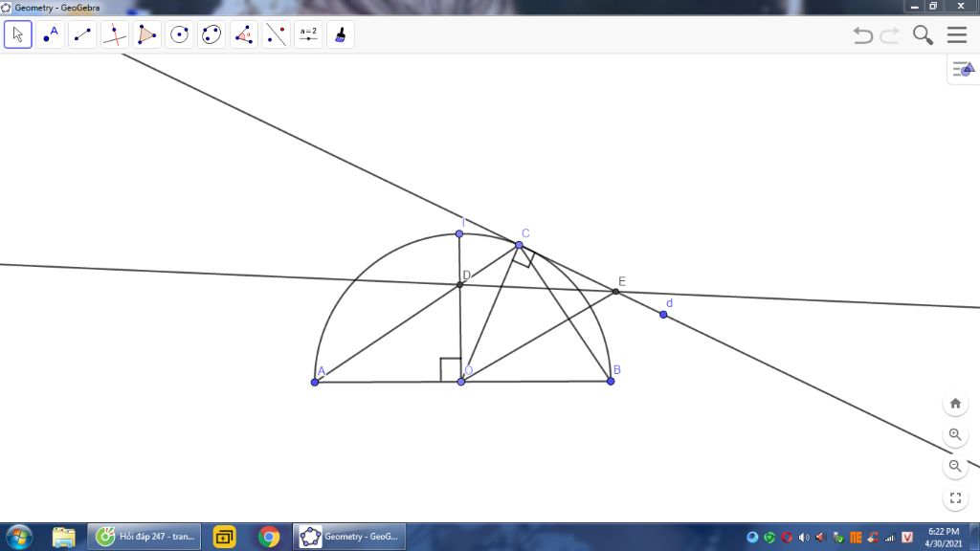
Task: Select the Slider a=2 tool
Action: tap(308, 34)
